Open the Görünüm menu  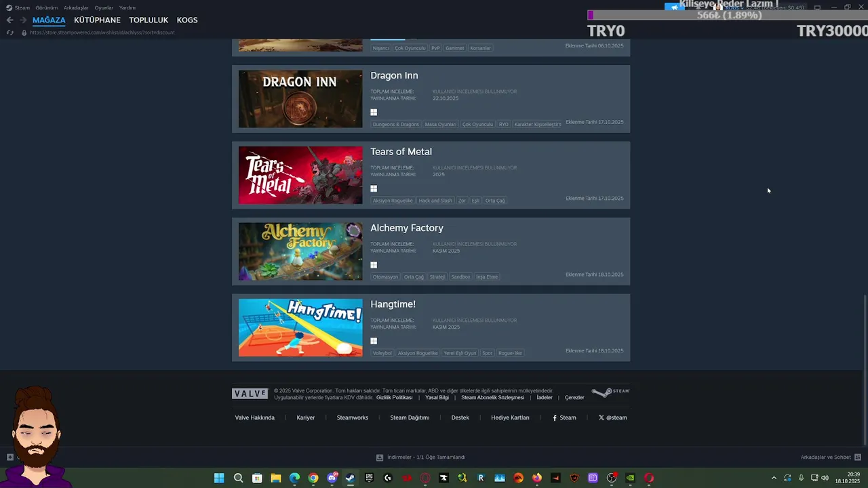(47, 7)
